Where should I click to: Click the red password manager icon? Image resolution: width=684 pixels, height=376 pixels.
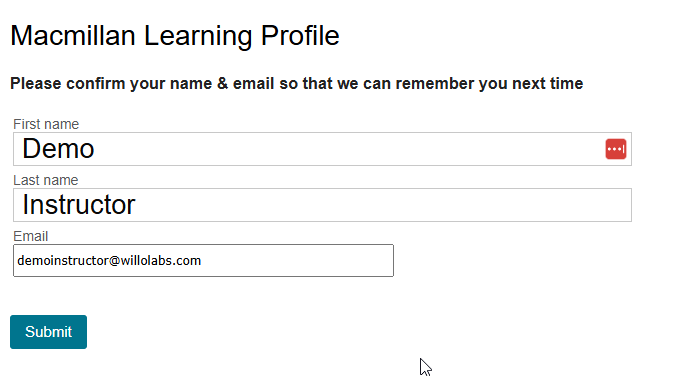616,149
